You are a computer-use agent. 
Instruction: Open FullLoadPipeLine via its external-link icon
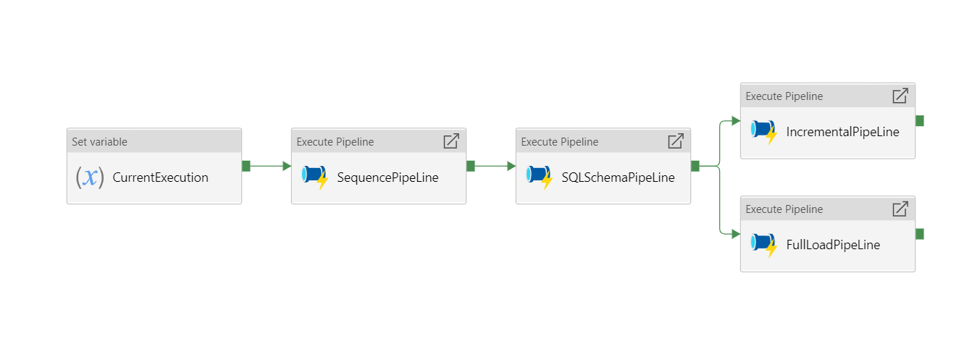click(900, 209)
